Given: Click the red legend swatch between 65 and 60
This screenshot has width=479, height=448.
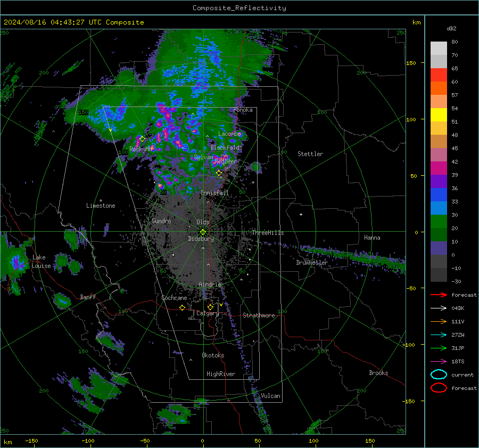Looking at the screenshot, I should pos(439,75).
